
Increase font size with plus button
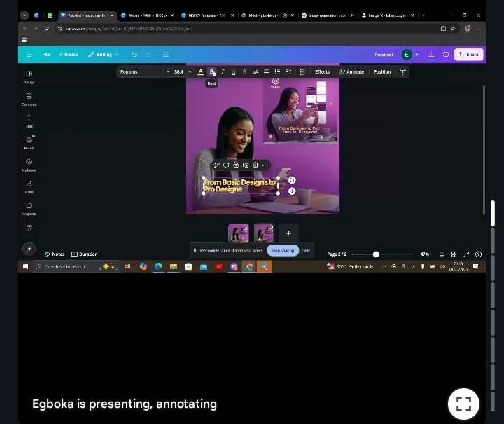(x=190, y=71)
